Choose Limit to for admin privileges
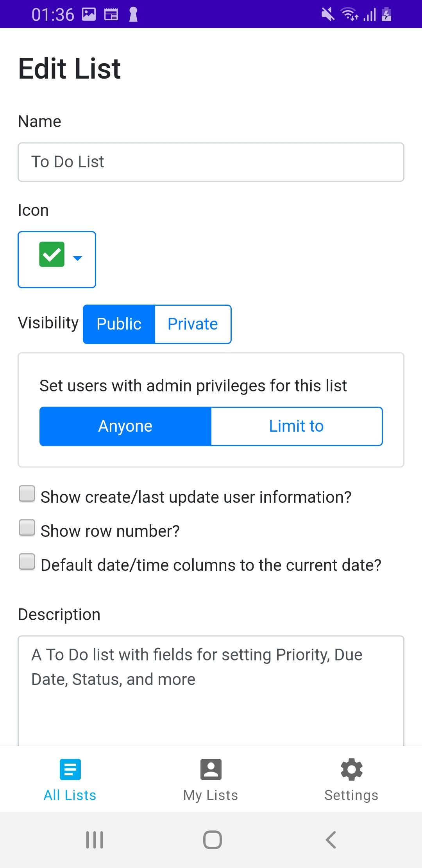This screenshot has width=422, height=868. click(x=297, y=426)
